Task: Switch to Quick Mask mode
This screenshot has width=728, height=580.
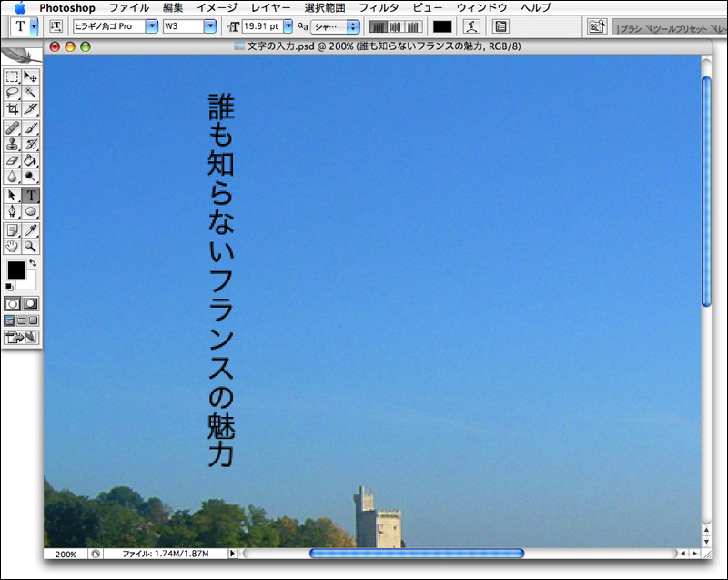Action: coord(30,302)
